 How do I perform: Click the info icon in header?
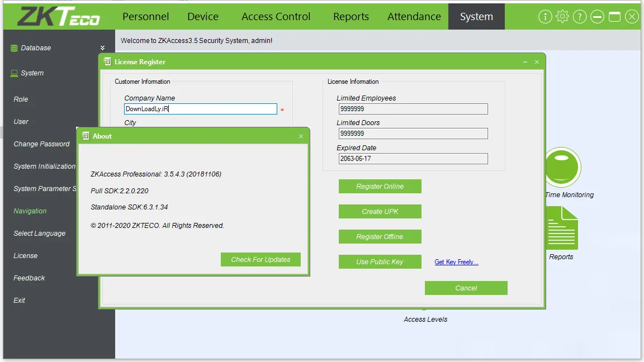[545, 17]
